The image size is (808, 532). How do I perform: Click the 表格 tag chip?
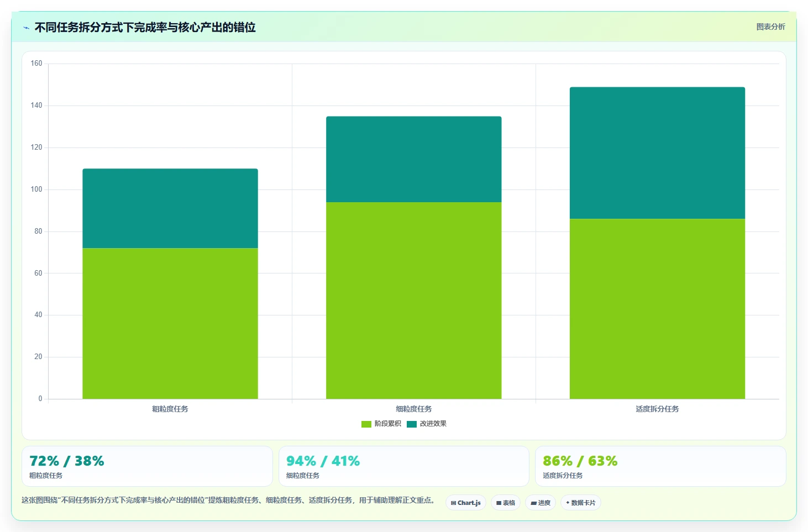[506, 503]
